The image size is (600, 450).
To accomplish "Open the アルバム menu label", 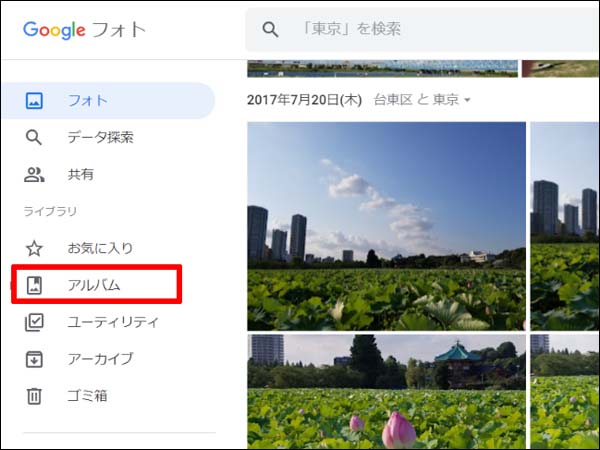I will pos(94,285).
